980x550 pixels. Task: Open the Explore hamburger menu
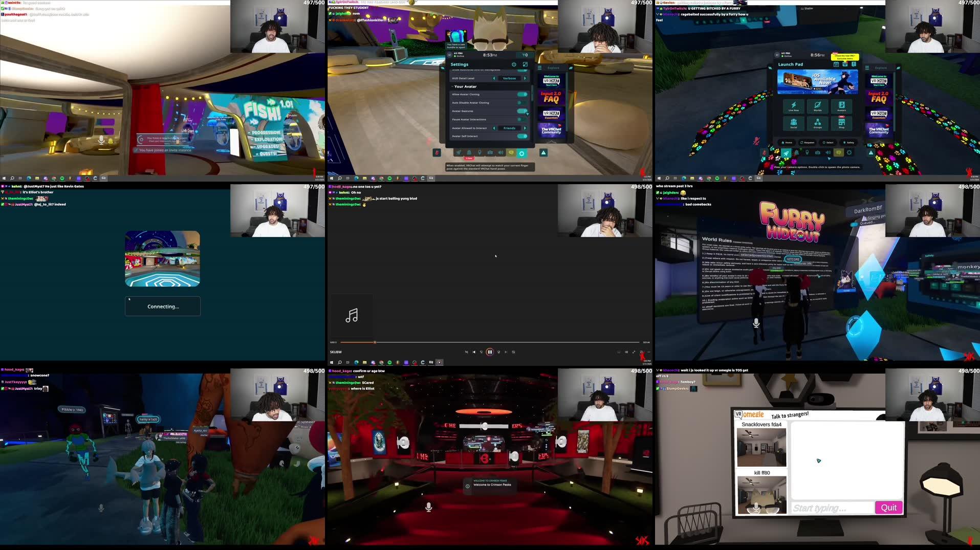539,68
